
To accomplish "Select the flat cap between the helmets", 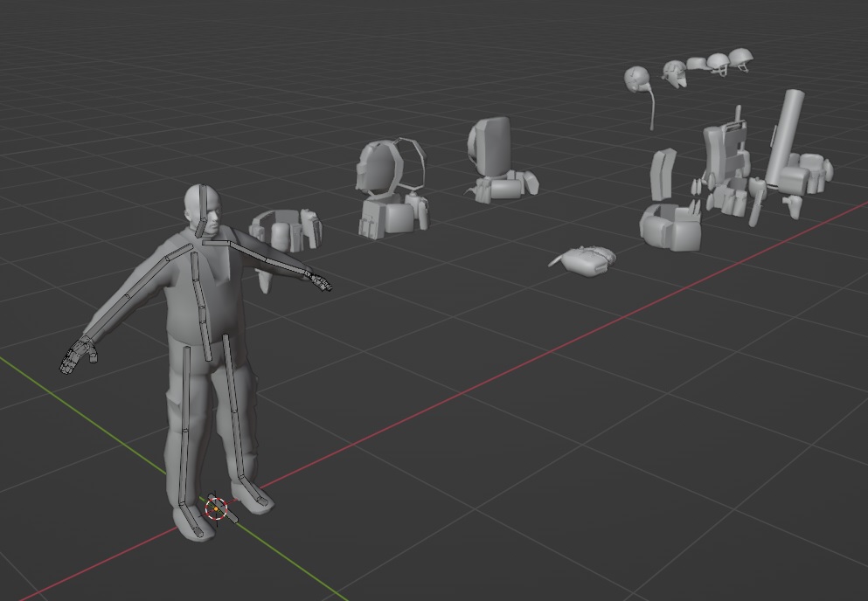I will 697,64.
